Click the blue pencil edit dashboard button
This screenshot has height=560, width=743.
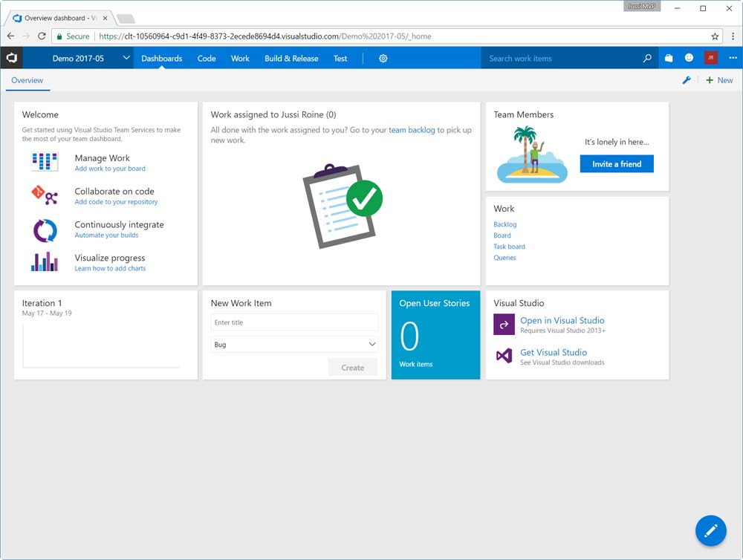(x=710, y=530)
